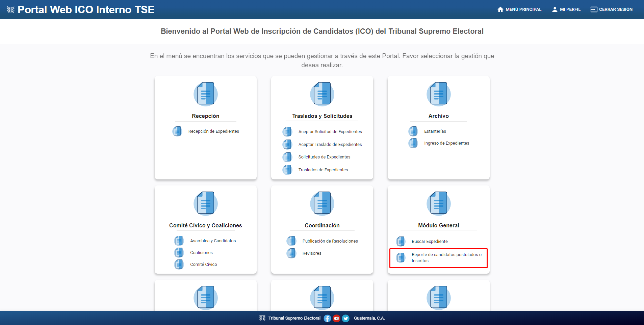644x325 pixels.
Task: Open the Recepción card document icon
Action: 205,94
